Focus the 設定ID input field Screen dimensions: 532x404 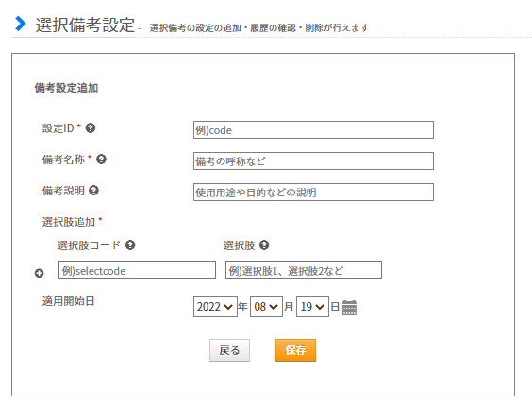313,129
